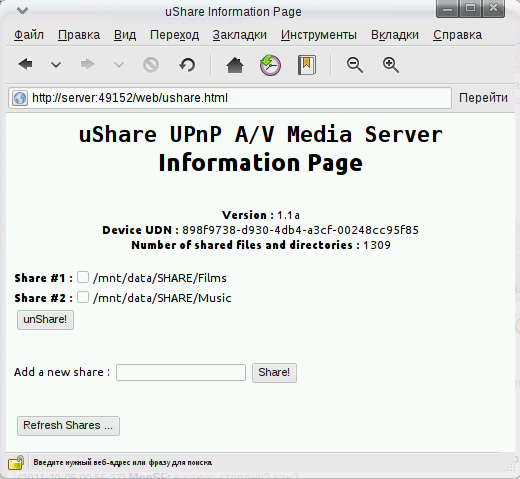The width and height of the screenshot is (520, 479).
Task: Reload the page with refresh icon
Action: [x=187, y=65]
